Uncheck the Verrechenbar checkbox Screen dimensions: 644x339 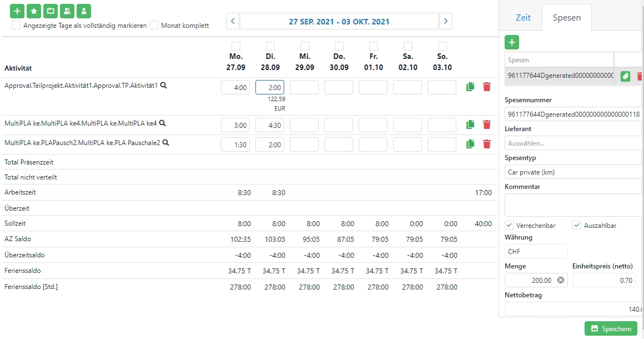pos(509,225)
